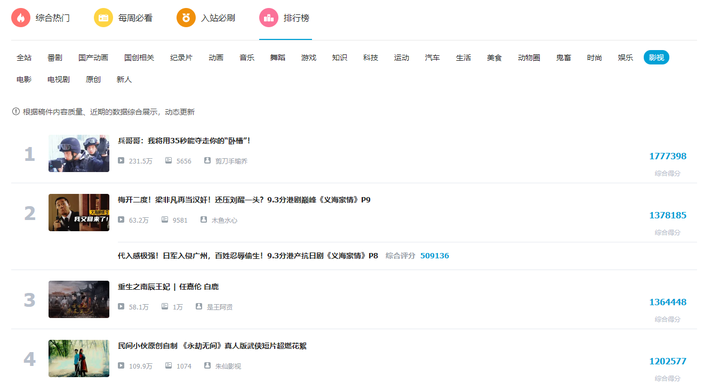
Task: Visit uploader 剪刀手喵酱's page
Action: [231, 161]
